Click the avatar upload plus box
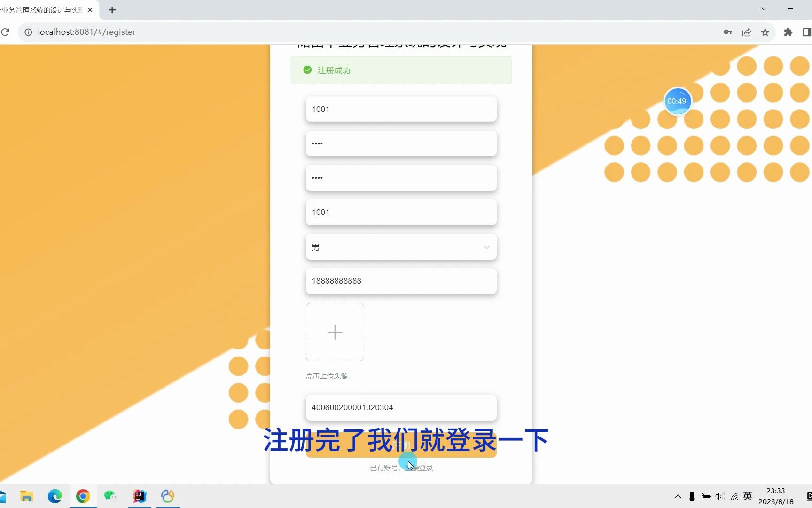The width and height of the screenshot is (812, 508). coord(335,332)
